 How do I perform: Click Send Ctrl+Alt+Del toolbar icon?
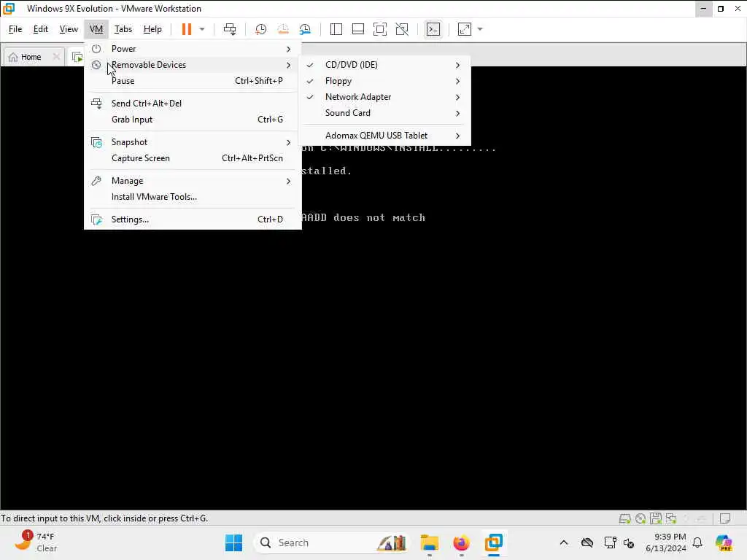[230, 29]
